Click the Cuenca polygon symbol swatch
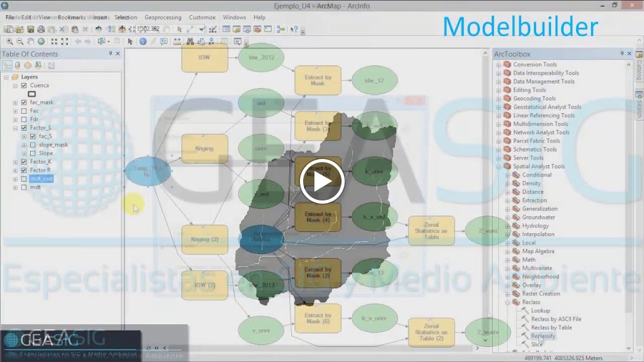 coord(31,94)
